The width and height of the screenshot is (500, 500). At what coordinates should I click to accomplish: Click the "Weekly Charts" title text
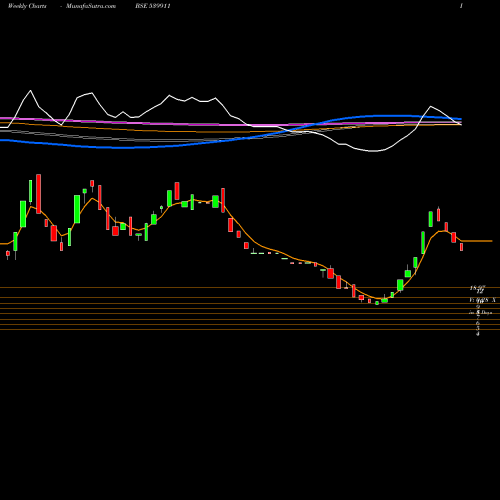(27, 6)
